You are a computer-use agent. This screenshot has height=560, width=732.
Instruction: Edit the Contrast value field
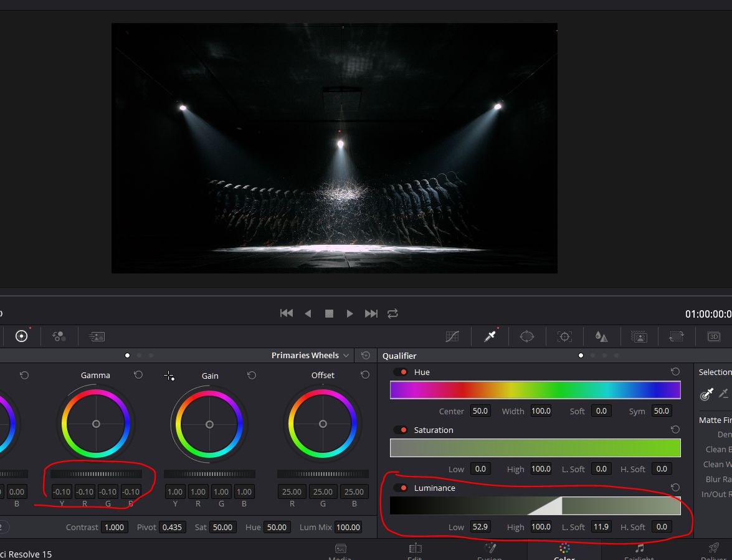(115, 527)
